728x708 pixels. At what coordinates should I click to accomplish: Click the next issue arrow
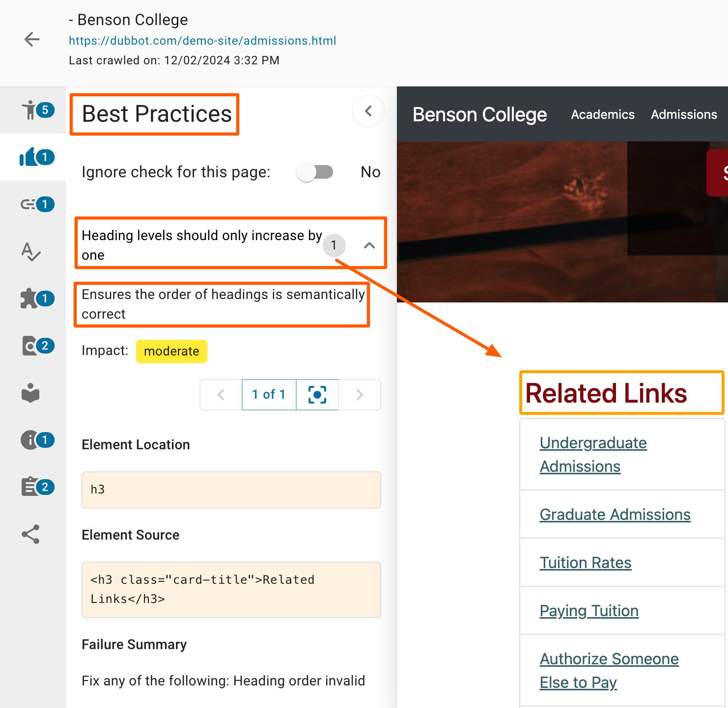[x=360, y=394]
